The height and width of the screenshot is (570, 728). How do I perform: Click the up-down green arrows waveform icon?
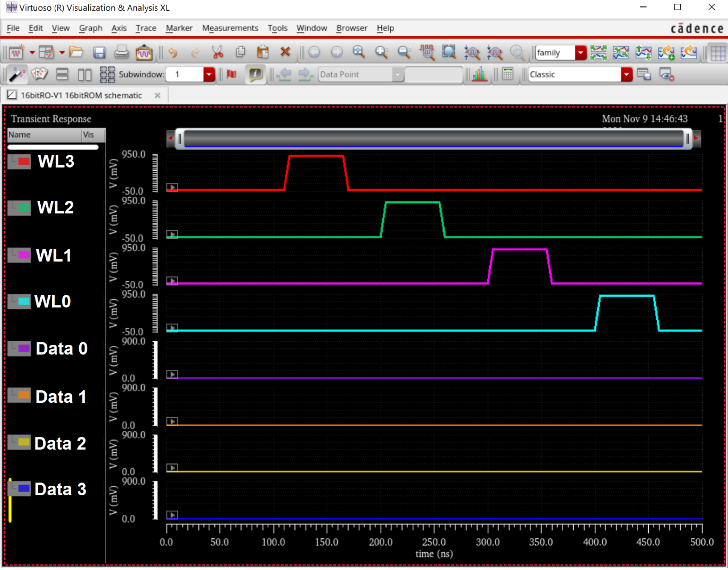644,52
